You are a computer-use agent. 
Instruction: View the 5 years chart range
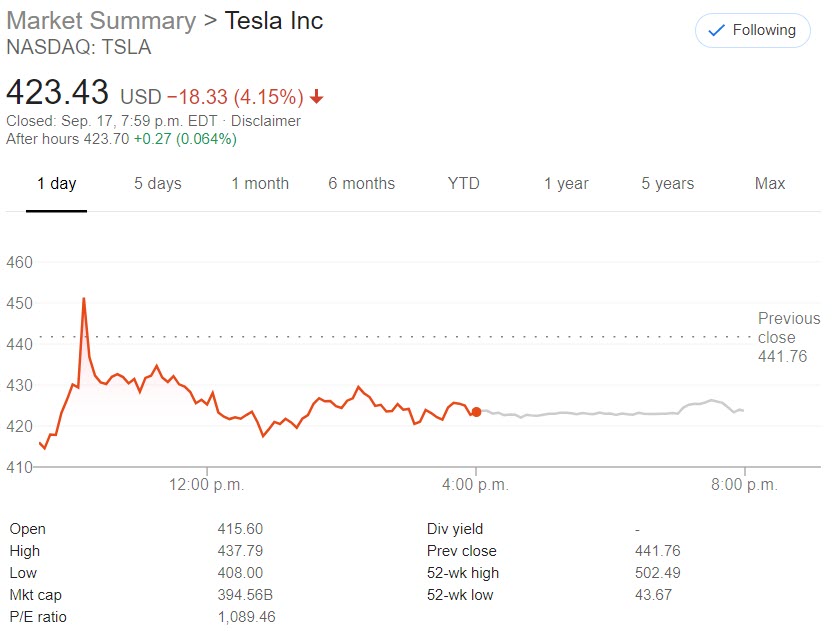pos(667,183)
